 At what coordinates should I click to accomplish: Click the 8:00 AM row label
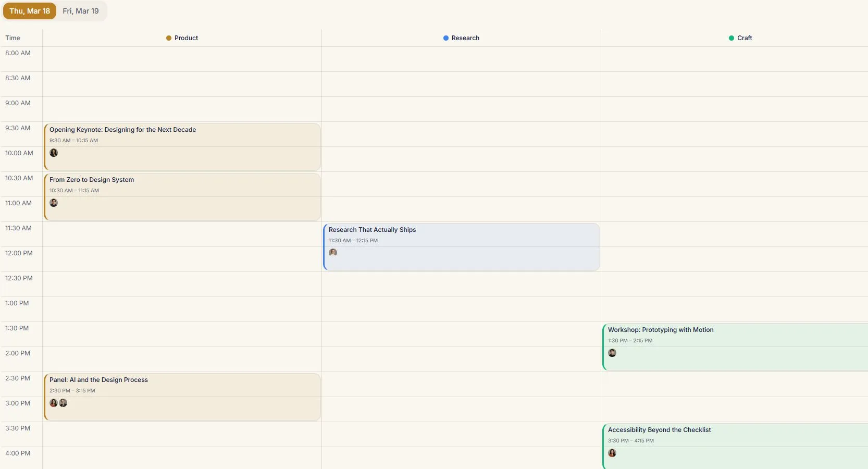click(18, 53)
